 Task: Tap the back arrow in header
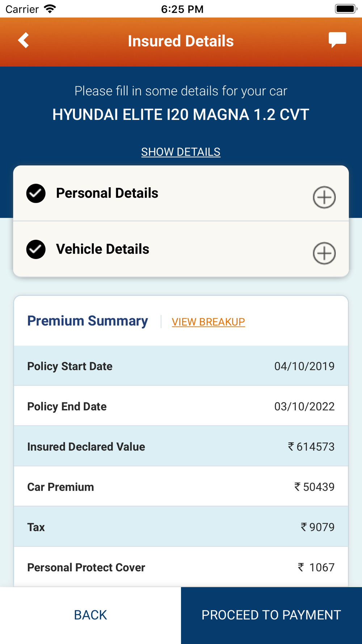24,40
